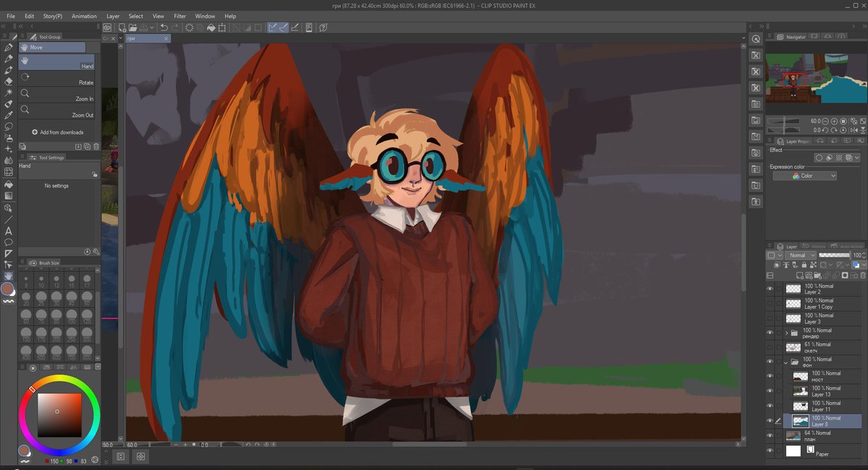Select the Hand sub tool
The height and width of the screenshot is (470, 868).
[56, 63]
